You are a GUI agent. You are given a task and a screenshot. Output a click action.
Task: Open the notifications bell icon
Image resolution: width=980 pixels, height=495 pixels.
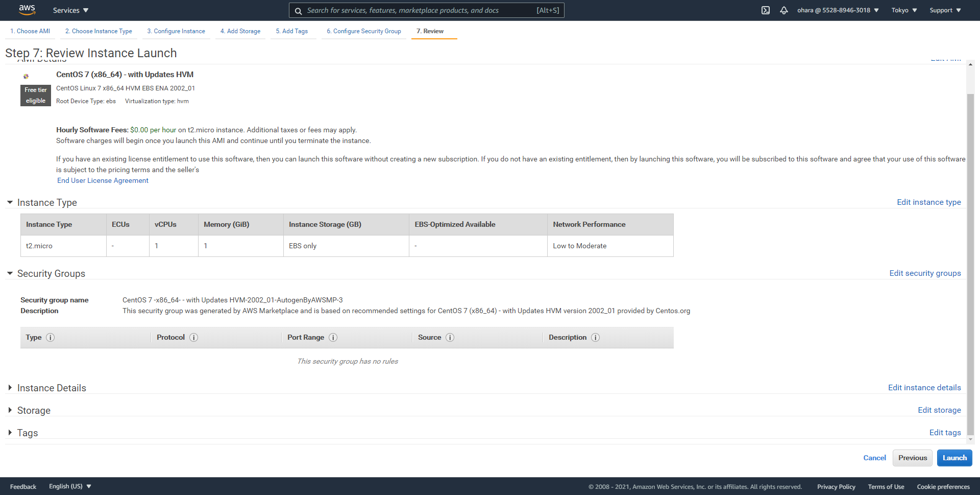(784, 10)
